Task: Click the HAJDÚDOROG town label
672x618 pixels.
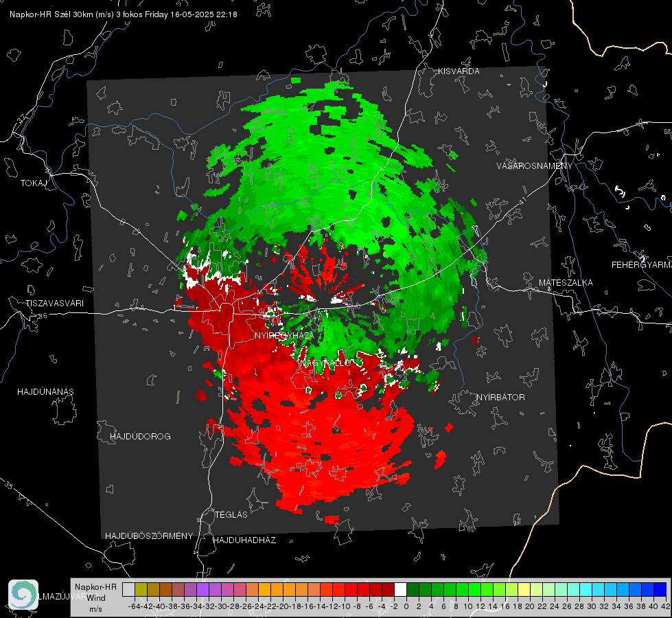Action: 140,436
